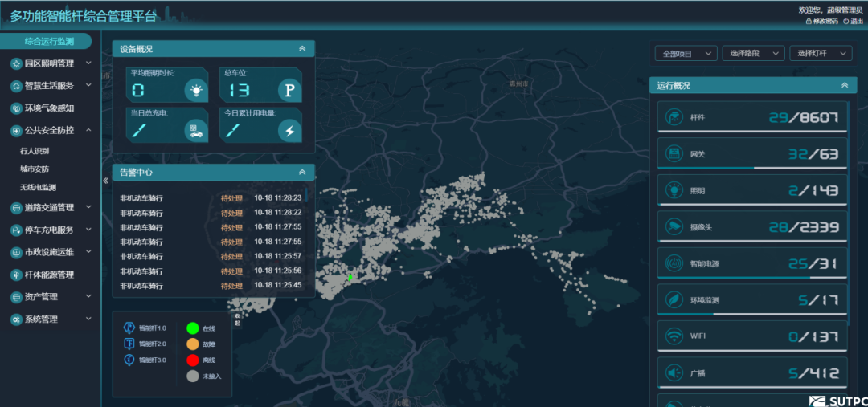
Task: Click 市政设施运维 sidebar icon
Action: 17,252
